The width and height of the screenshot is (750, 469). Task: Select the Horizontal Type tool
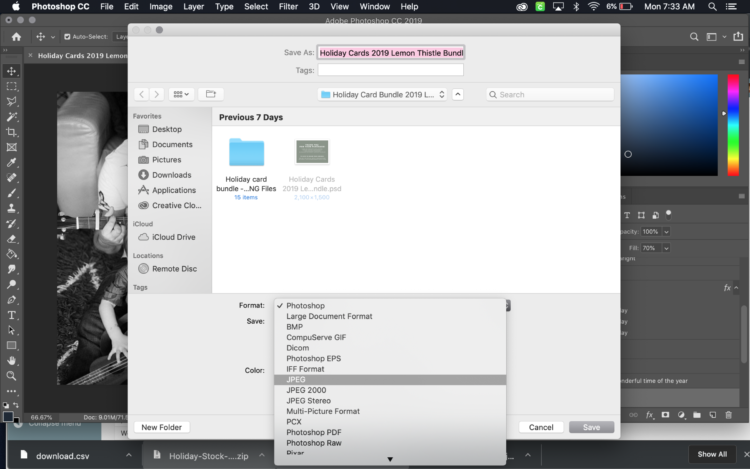coord(11,316)
